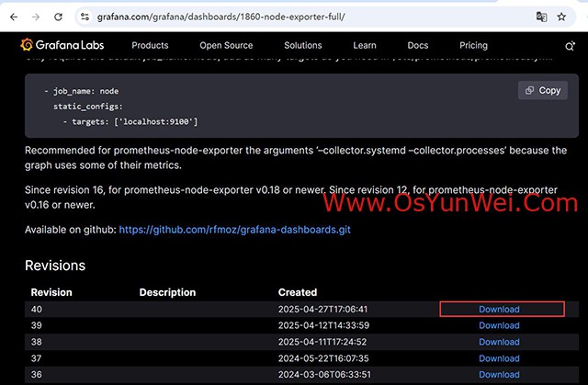Copy the job_name config snippet
Screen dimensions: 588x385
click(543, 90)
